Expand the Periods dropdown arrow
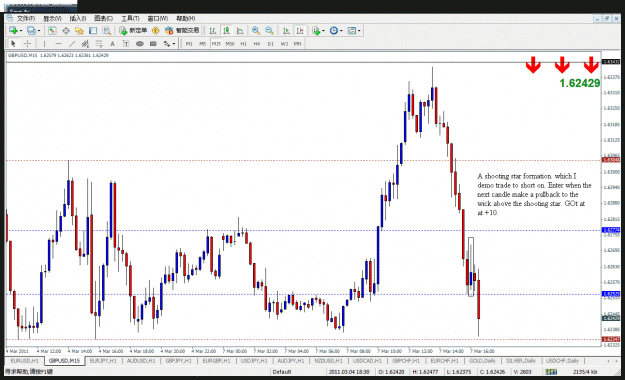The height and width of the screenshot is (380, 625). coord(341,31)
